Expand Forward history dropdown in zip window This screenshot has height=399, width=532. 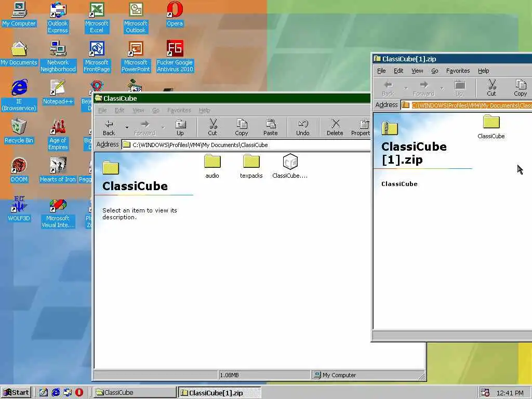pos(442,88)
